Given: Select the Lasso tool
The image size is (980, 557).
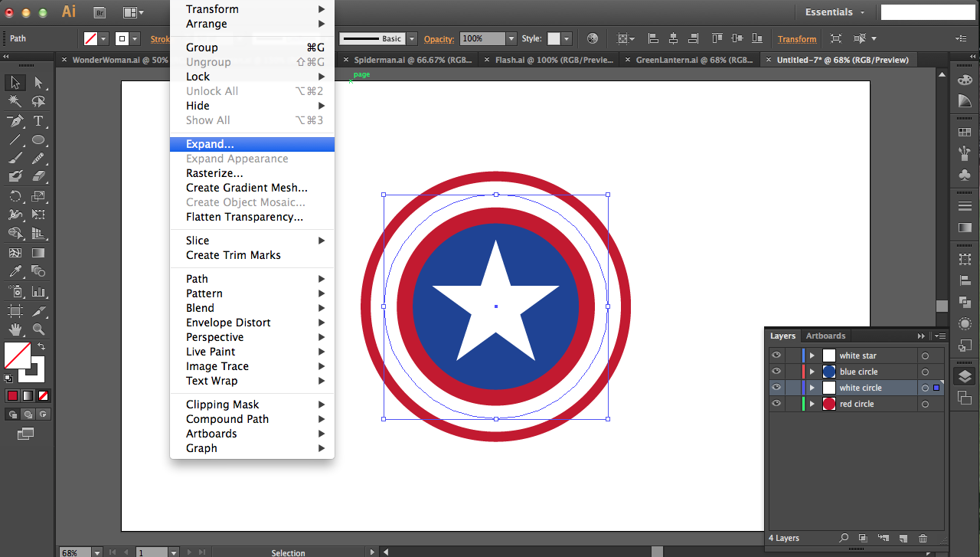Looking at the screenshot, I should (38, 101).
